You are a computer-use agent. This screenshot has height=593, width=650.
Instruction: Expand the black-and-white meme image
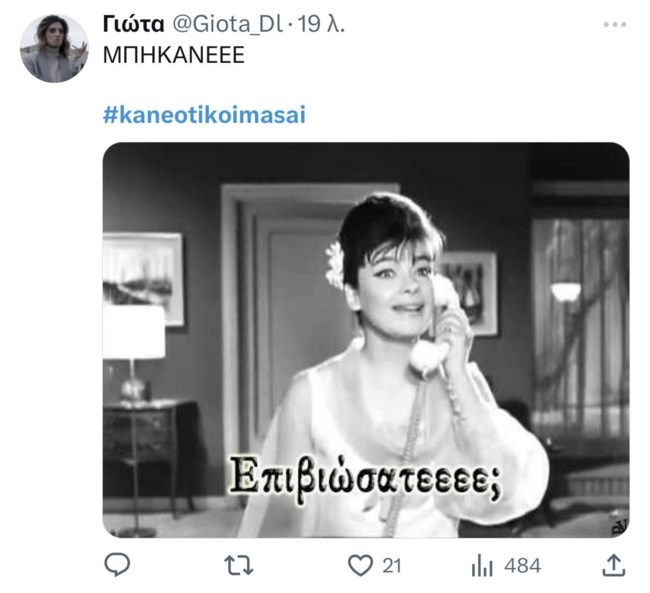point(366,340)
